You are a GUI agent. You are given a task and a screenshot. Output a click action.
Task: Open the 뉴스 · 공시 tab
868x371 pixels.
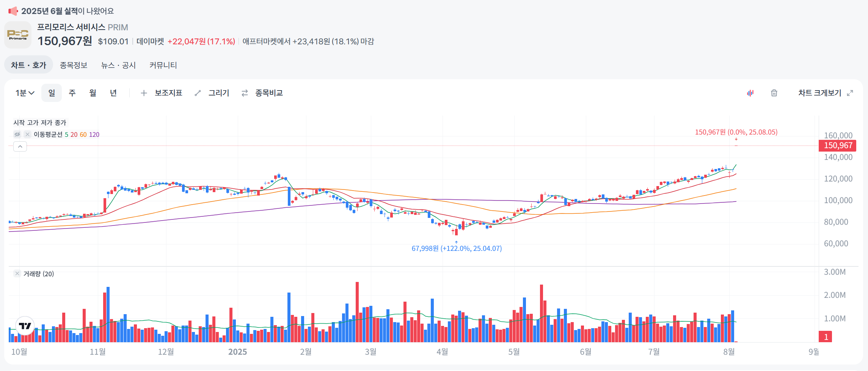point(118,65)
